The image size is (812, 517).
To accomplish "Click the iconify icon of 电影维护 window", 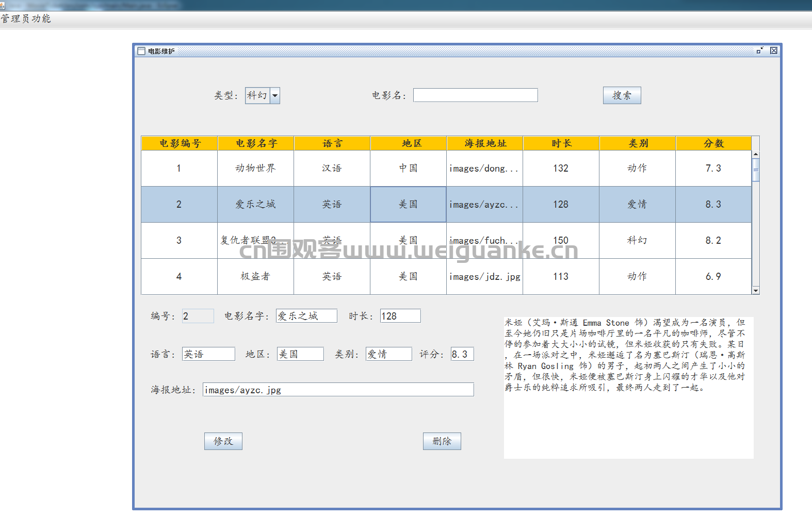I will [760, 51].
